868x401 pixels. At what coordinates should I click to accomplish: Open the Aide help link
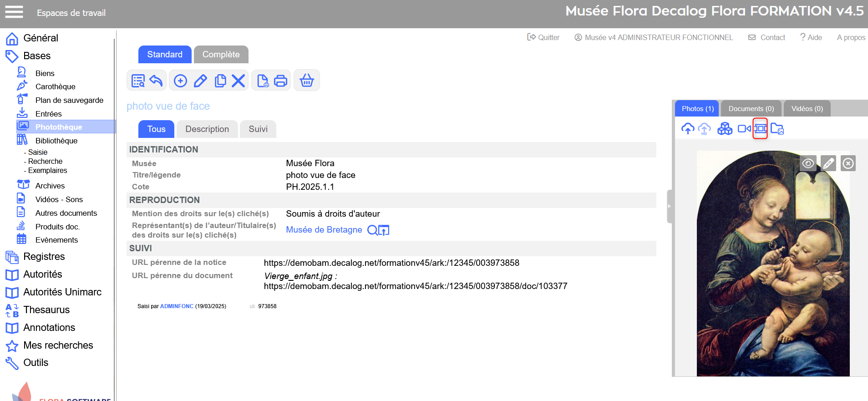tap(811, 37)
